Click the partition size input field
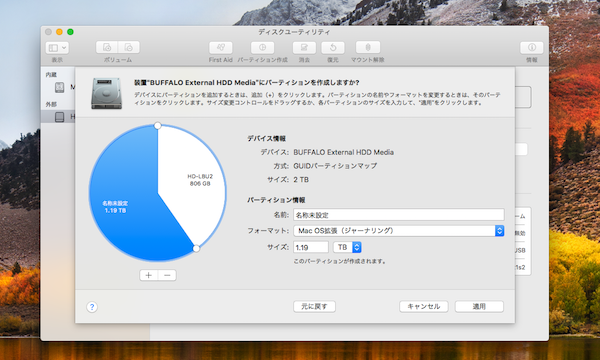 (311, 247)
